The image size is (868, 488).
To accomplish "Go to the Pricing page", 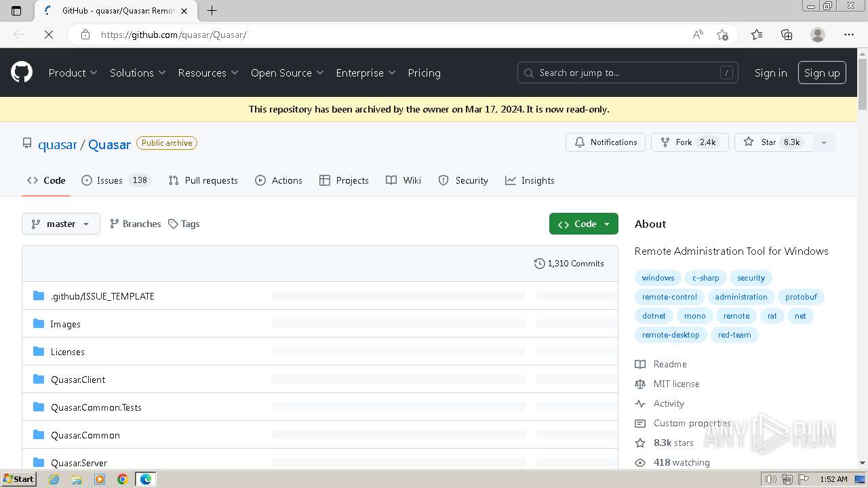I will click(x=424, y=73).
